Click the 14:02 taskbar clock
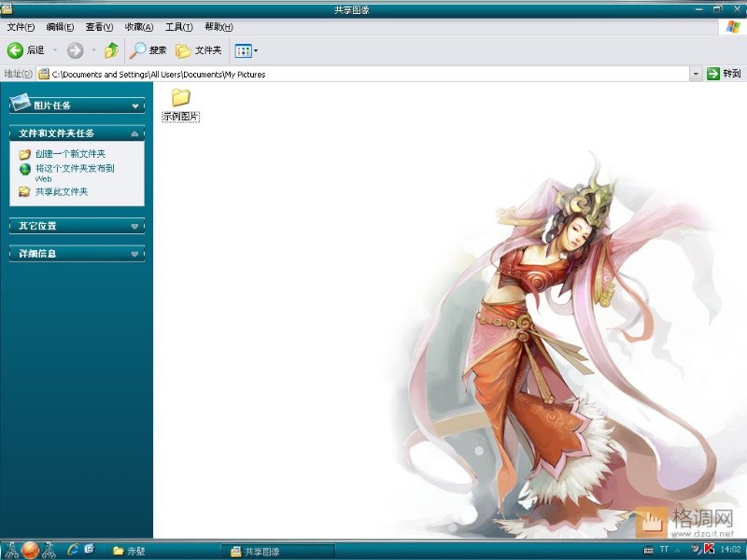The width and height of the screenshot is (747, 560). pos(731,550)
